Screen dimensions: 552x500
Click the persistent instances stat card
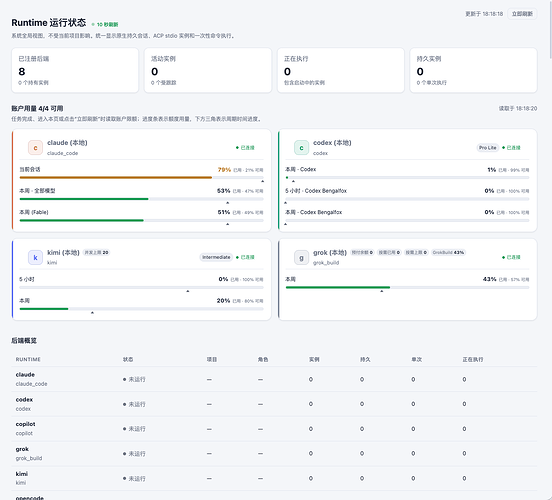(x=473, y=70)
